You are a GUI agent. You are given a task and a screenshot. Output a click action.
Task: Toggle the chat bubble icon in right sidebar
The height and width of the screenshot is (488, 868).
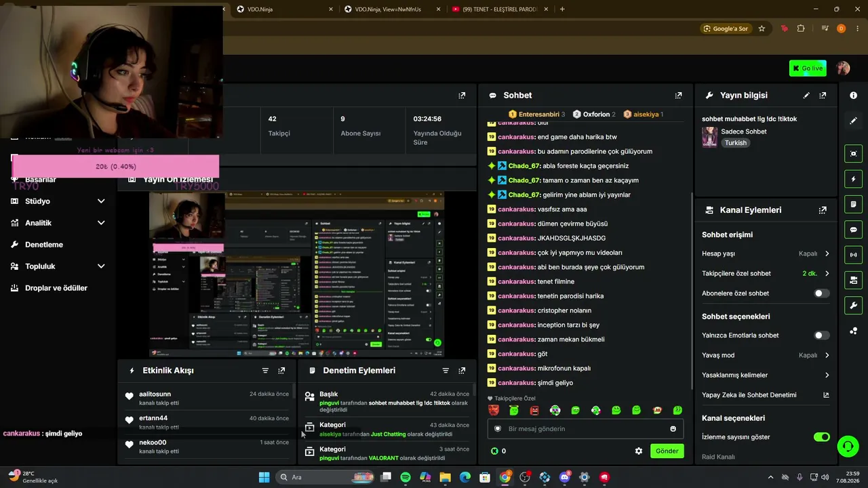853,230
